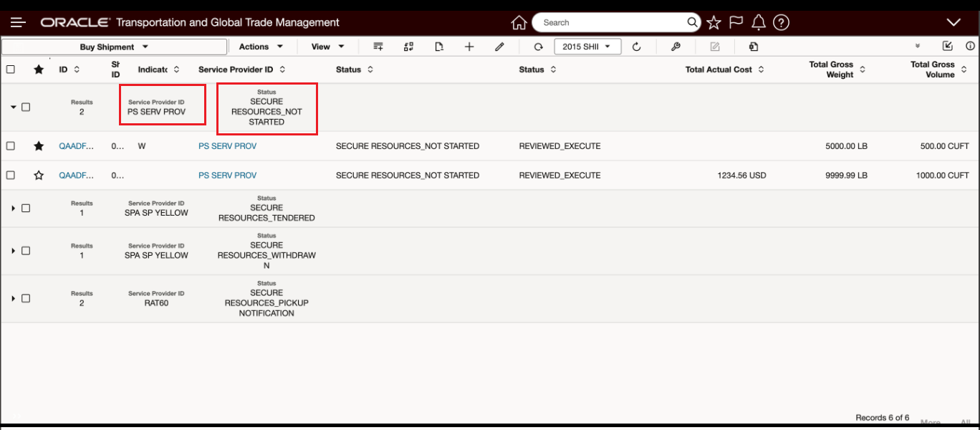This screenshot has height=430, width=980.
Task: Sort by Total Gross Weight column
Action: click(863, 70)
